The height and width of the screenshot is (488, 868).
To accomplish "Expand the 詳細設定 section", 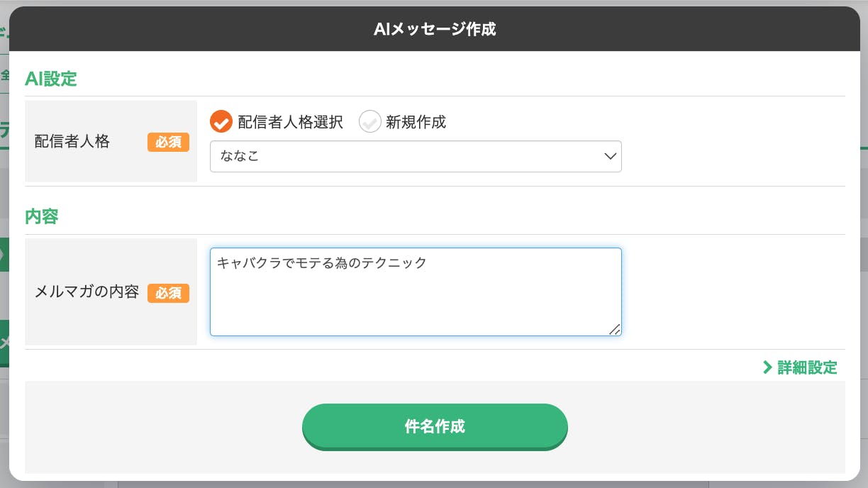I will (x=807, y=367).
